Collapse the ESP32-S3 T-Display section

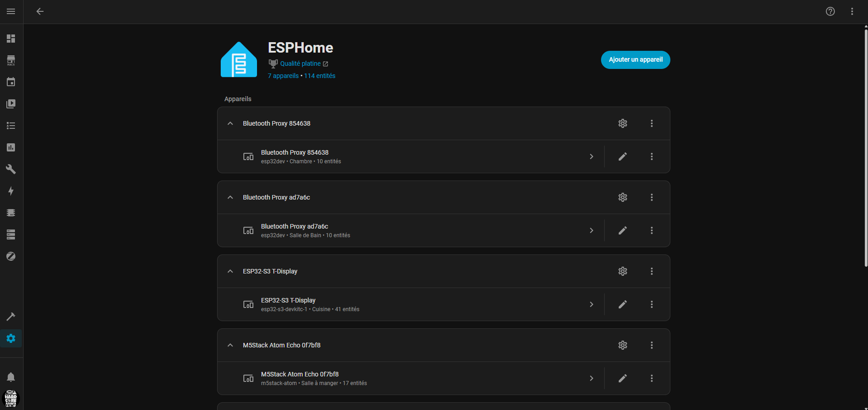tap(230, 271)
